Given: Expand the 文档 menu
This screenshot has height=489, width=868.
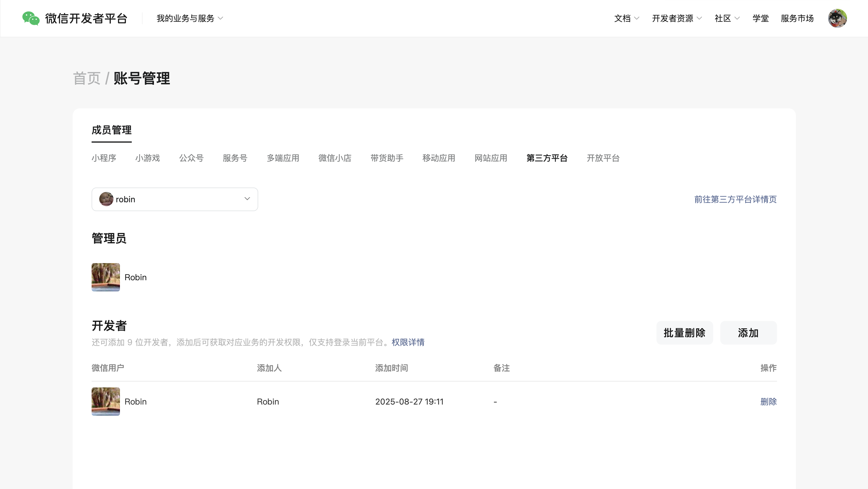Looking at the screenshot, I should (626, 18).
